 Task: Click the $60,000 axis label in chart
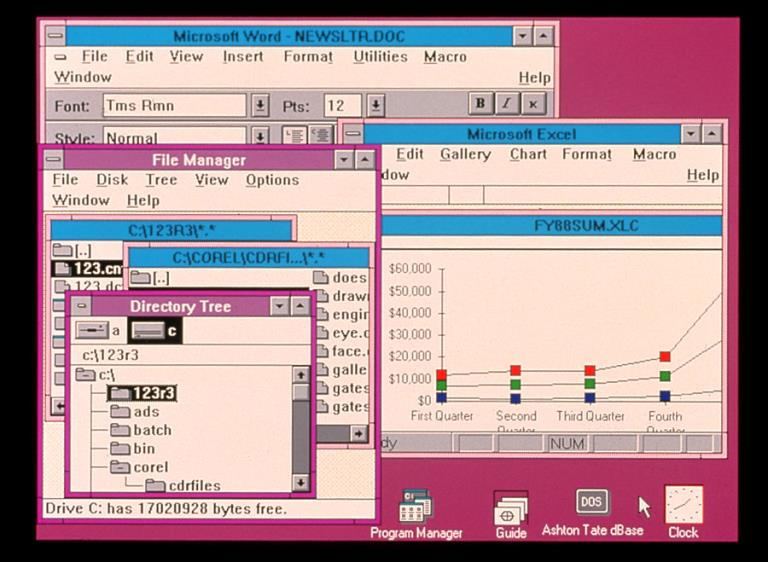click(410, 268)
